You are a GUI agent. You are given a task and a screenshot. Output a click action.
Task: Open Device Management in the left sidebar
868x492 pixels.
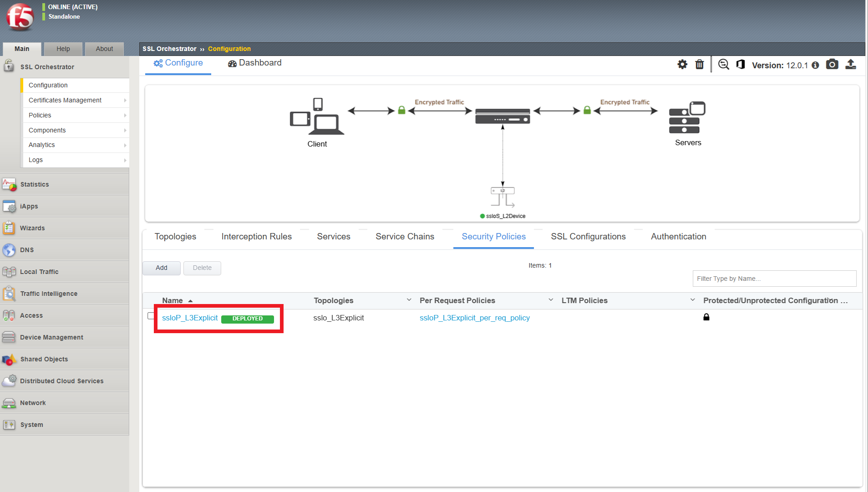point(65,337)
